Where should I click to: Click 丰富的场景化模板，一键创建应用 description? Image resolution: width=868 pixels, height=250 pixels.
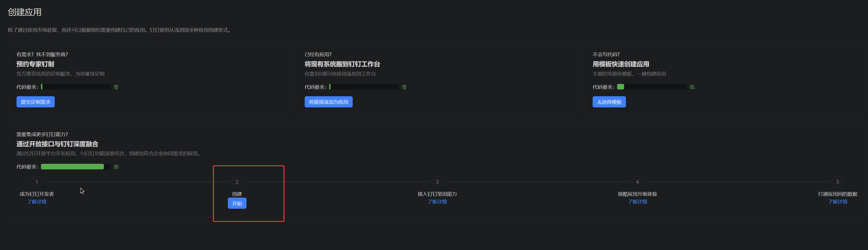tap(629, 73)
